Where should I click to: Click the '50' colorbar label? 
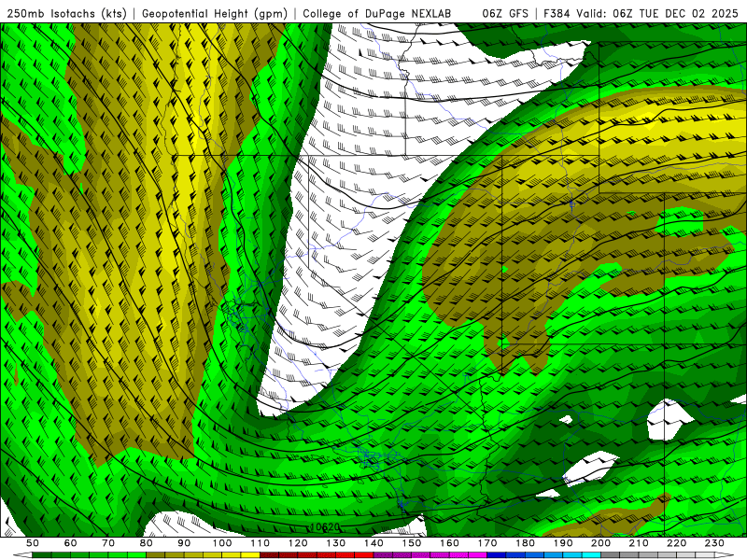click(x=33, y=543)
